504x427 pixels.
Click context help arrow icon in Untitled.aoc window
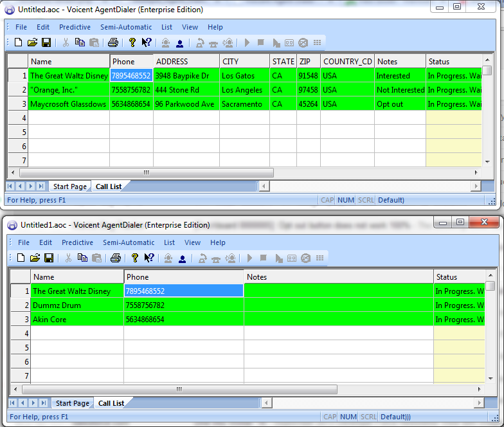(147, 42)
